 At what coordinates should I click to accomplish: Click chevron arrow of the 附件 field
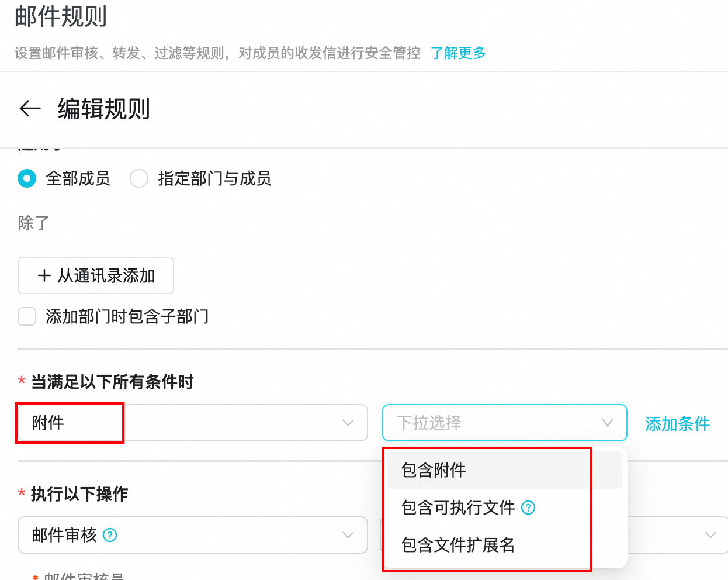tap(348, 423)
